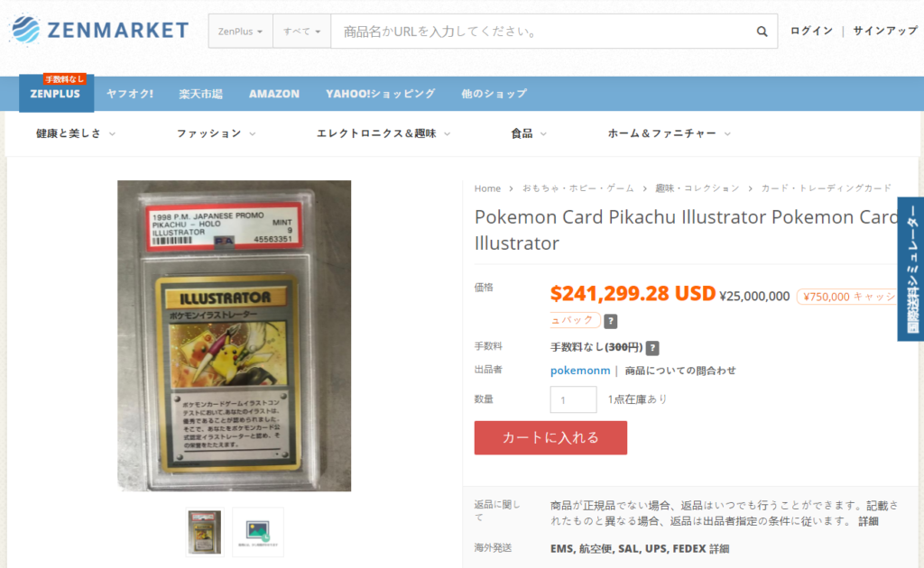The width and height of the screenshot is (924, 568).
Task: Click the カートに入れる button
Action: (x=550, y=437)
